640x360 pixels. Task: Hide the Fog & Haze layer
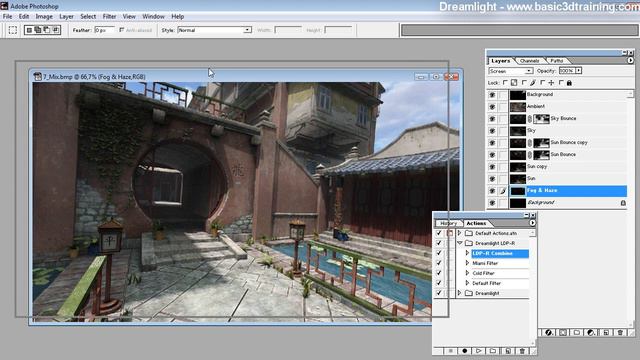point(492,191)
